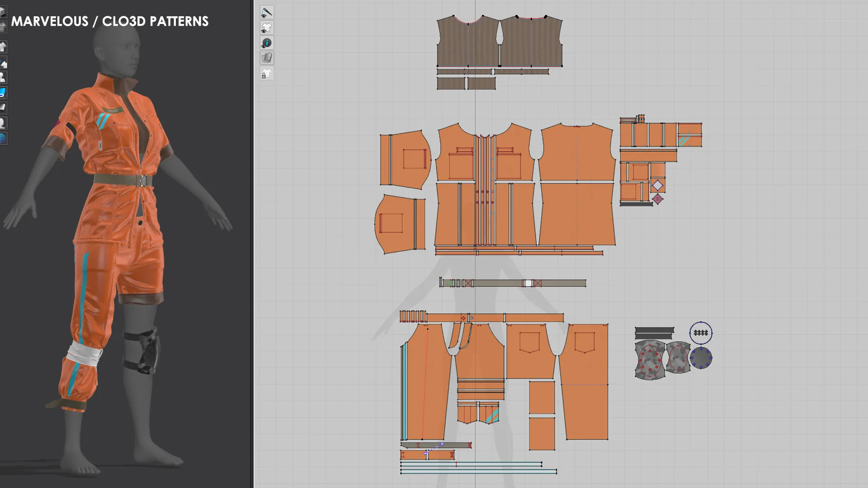Select the large camo knee pad pattern

(650, 360)
